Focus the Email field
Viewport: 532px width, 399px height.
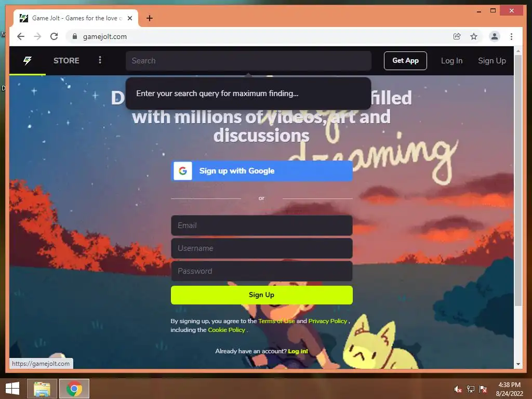(262, 225)
